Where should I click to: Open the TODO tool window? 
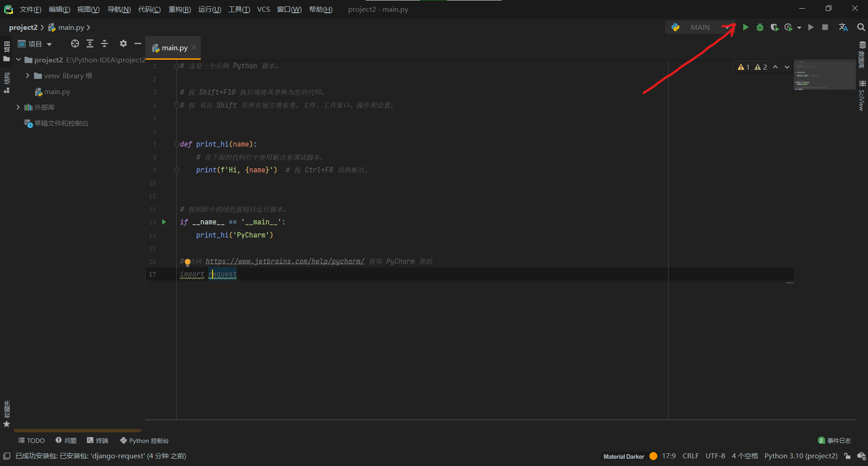point(31,441)
